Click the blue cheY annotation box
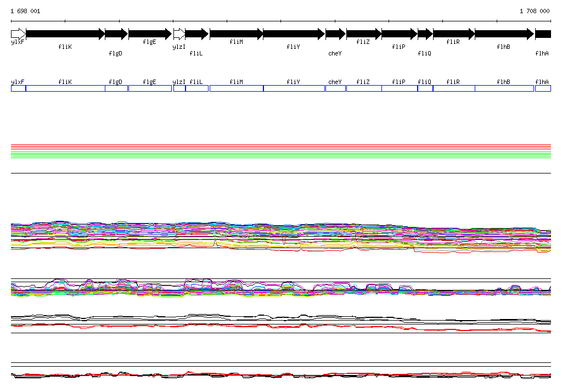 click(x=335, y=88)
